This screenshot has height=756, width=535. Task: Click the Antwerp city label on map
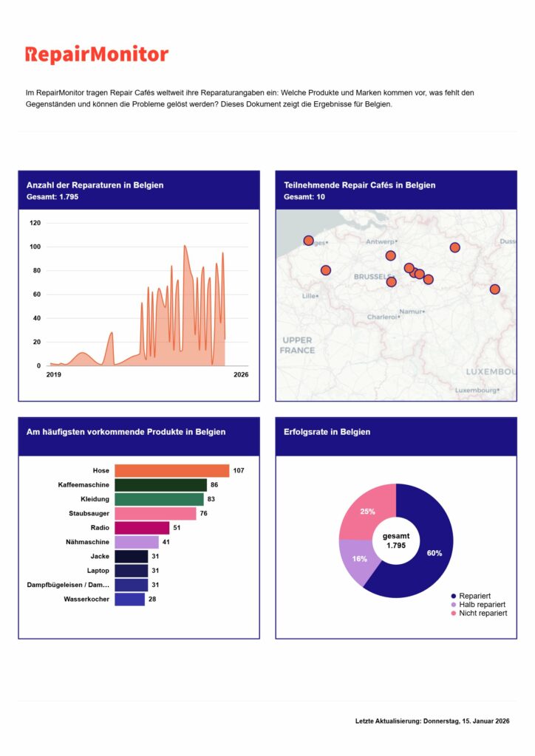point(381,241)
